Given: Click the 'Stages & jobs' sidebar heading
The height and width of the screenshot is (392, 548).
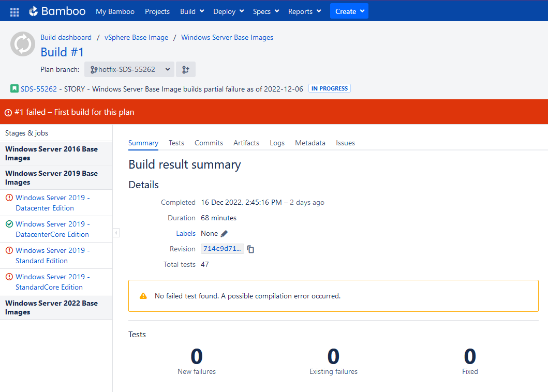Looking at the screenshot, I should tap(26, 133).
